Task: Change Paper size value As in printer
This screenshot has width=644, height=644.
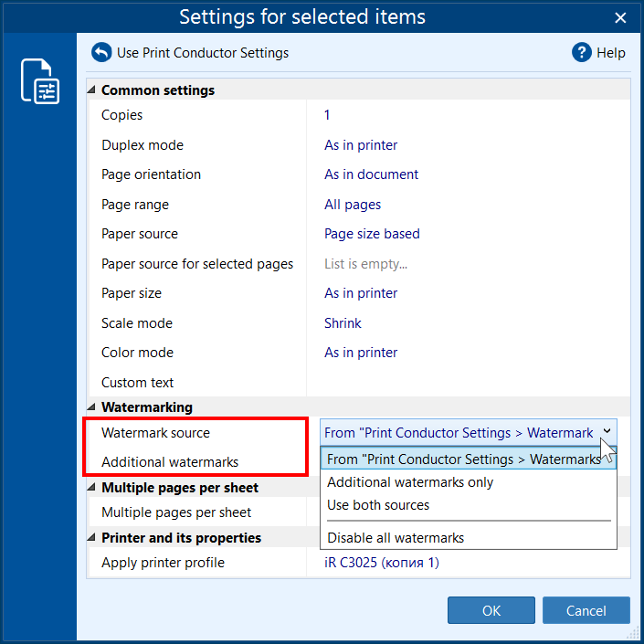Action: point(361,293)
